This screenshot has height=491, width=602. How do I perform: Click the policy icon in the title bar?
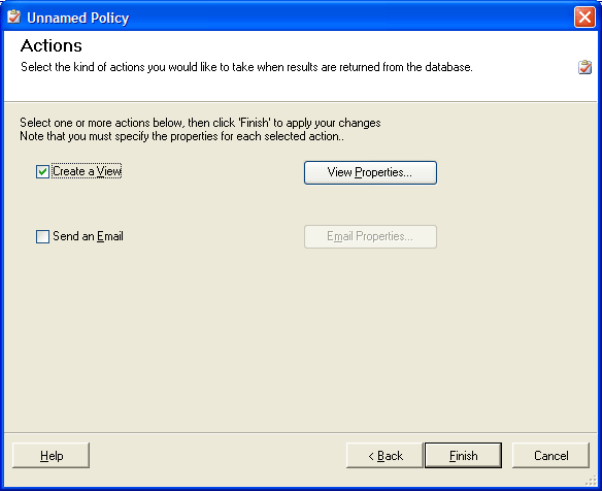coord(14,17)
